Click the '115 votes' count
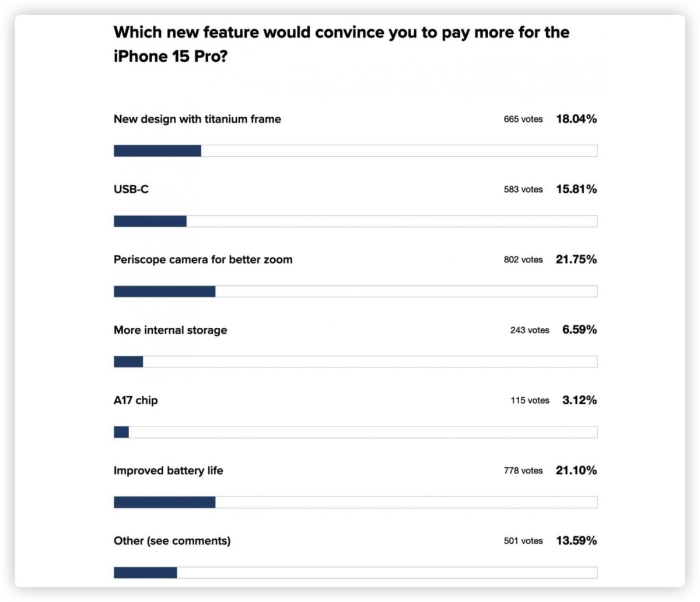 click(x=530, y=400)
